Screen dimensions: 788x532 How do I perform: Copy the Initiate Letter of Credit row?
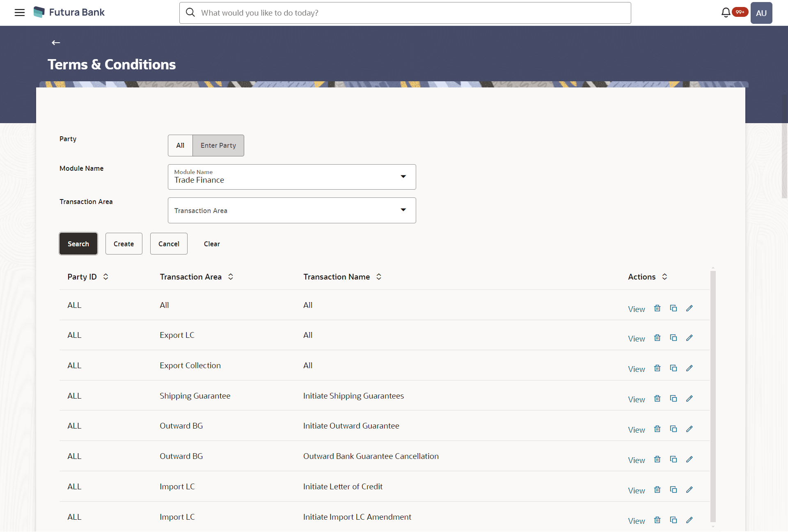click(673, 489)
